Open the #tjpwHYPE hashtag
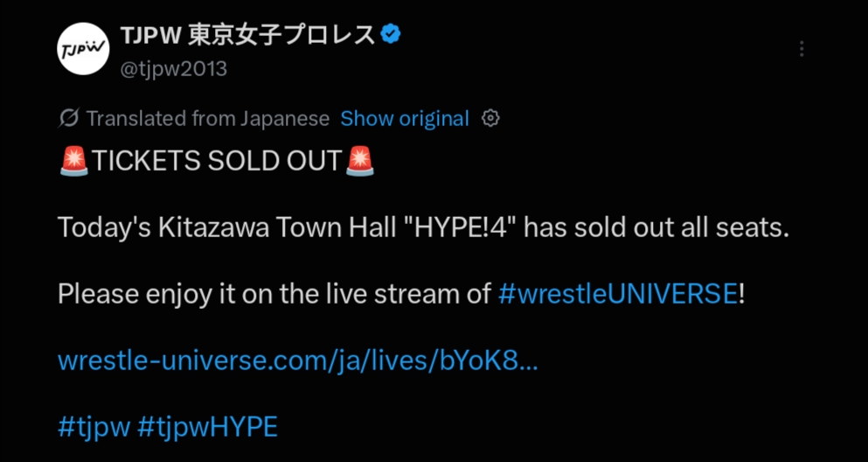Screen dimensions: 868x462 207,428
